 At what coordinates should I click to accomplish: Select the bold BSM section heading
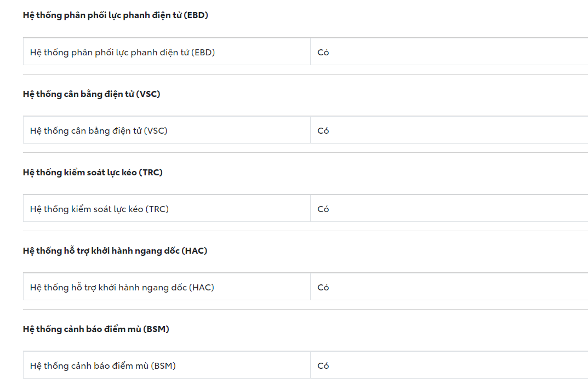pos(96,329)
